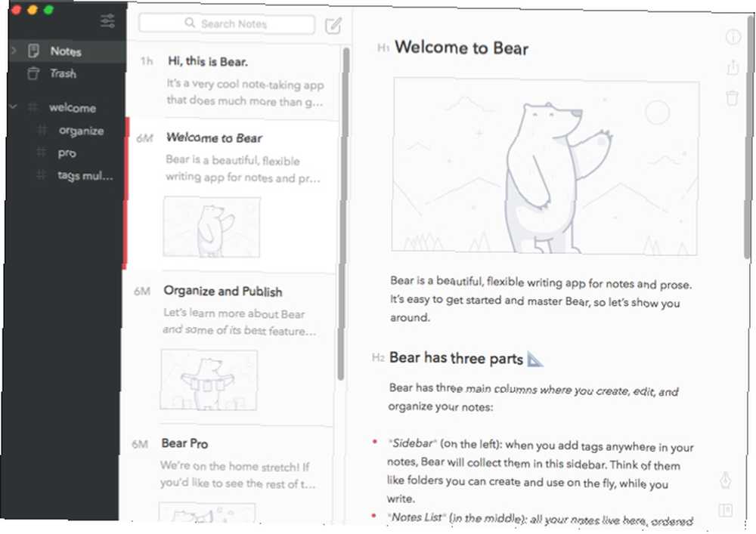Click the bottom-right panel layout icon

(x=725, y=510)
